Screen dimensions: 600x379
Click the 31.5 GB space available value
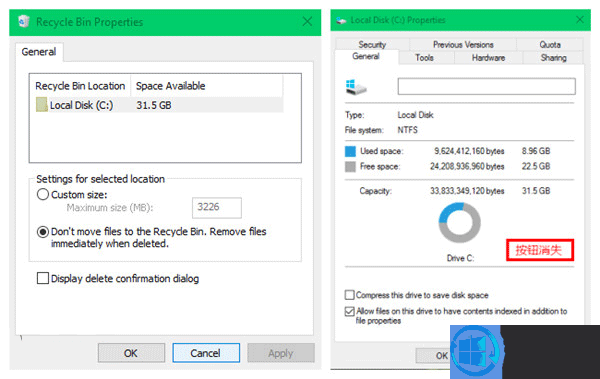point(154,105)
